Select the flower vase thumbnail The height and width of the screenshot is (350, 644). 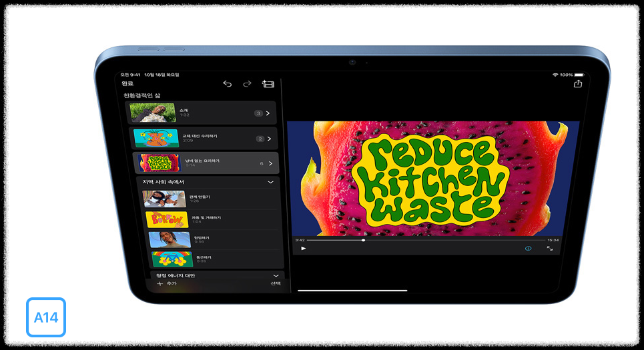tap(156, 139)
